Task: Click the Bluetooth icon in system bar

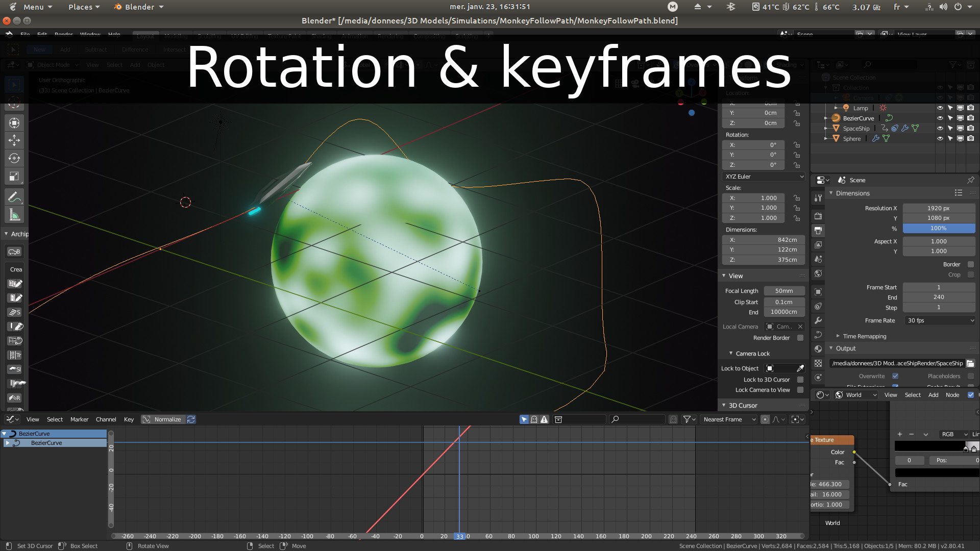Action: 731,7
